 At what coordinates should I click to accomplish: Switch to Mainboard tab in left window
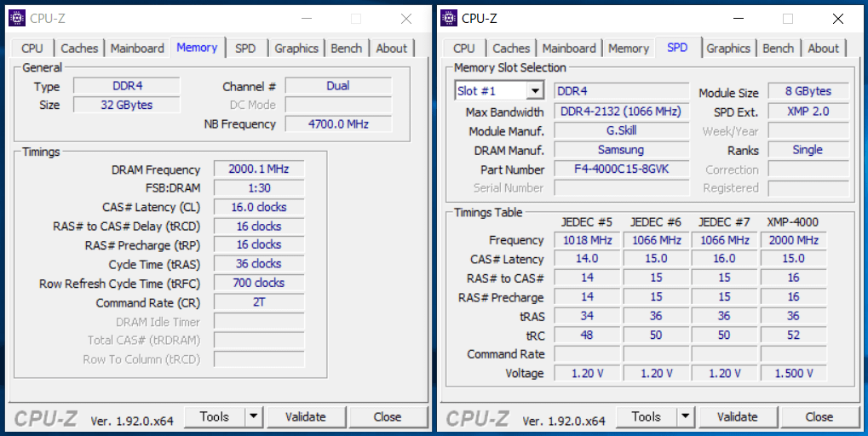[x=137, y=49]
